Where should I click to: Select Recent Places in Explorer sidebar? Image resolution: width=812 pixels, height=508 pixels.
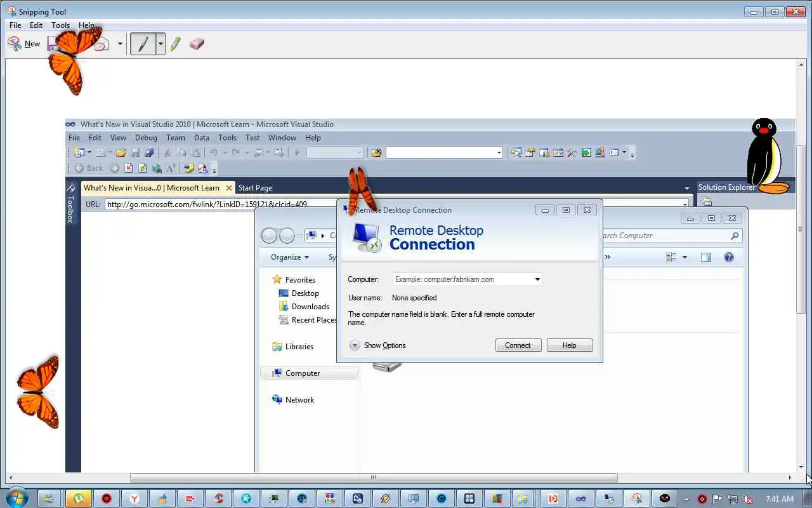coord(308,320)
